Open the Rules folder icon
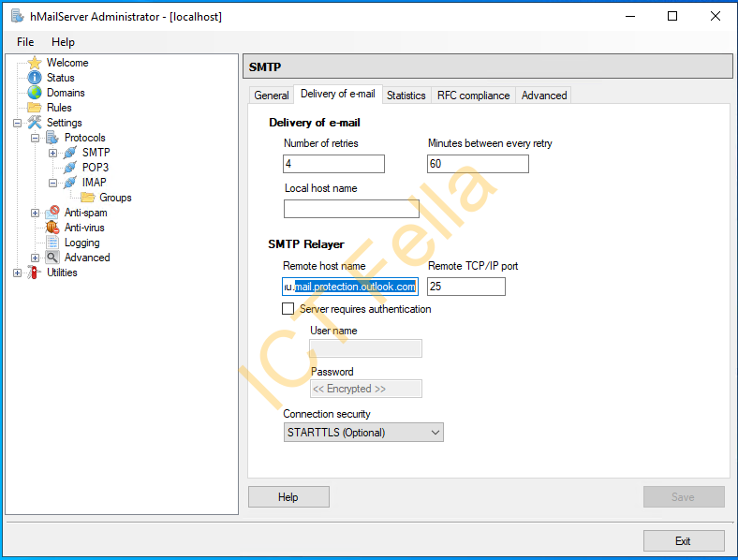 point(35,108)
